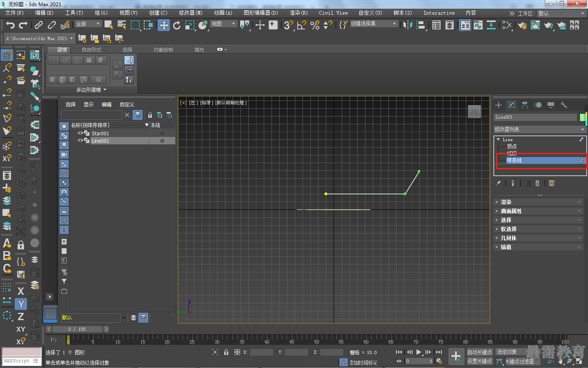The height and width of the screenshot is (368, 588).
Task: Open Render Setup teapot icon
Action: (522, 25)
